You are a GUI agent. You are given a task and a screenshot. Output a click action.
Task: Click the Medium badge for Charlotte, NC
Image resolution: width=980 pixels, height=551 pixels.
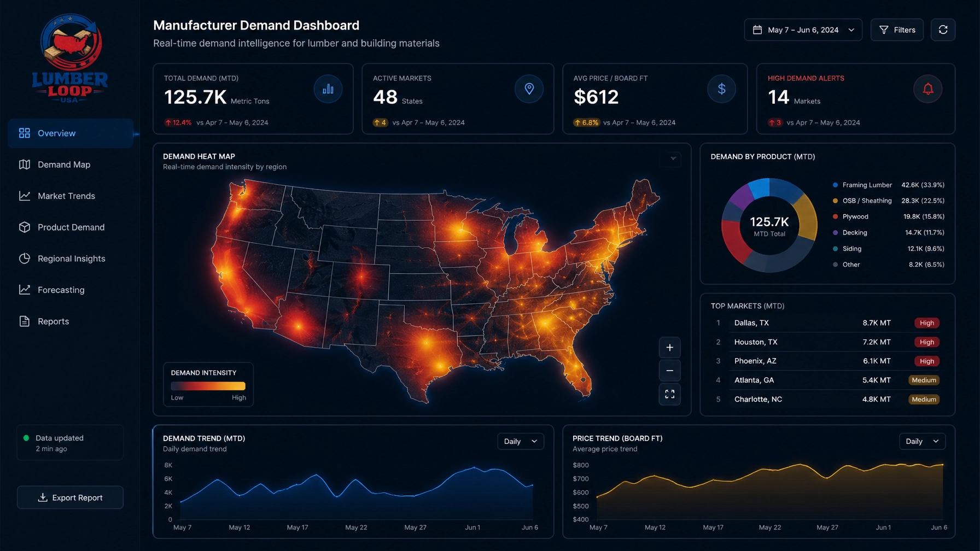[x=924, y=400]
